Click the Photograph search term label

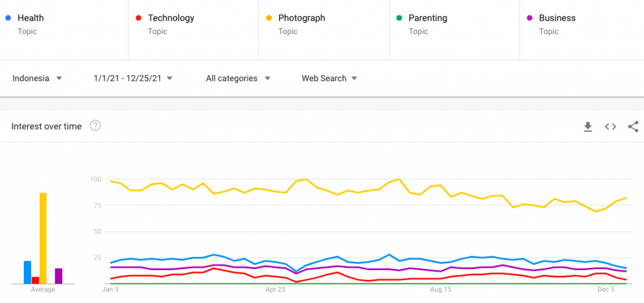pyautogui.click(x=301, y=18)
